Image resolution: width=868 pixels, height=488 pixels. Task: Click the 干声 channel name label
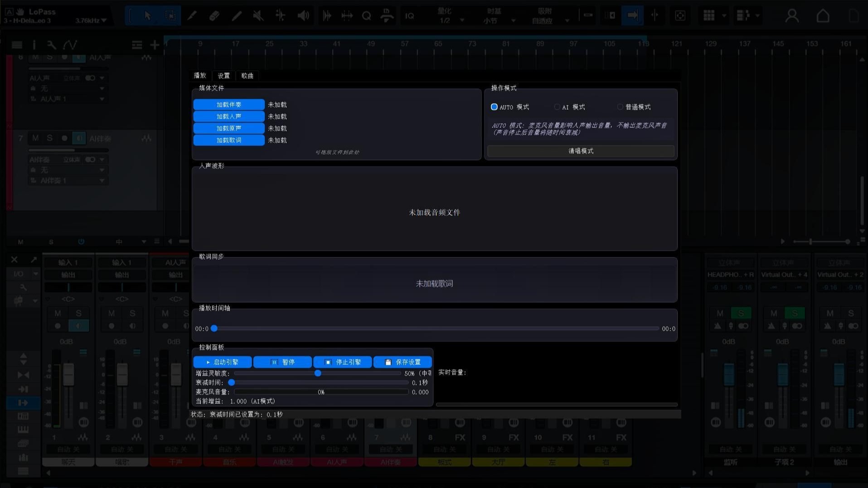tap(175, 462)
